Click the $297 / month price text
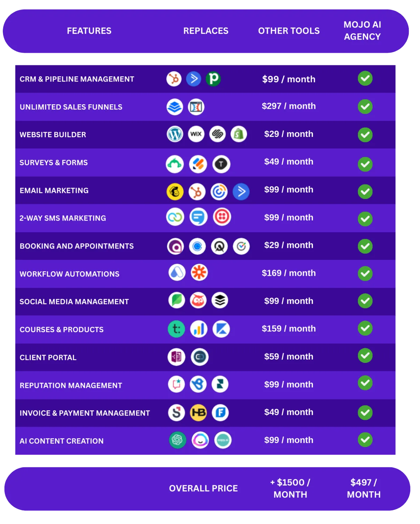 click(289, 106)
